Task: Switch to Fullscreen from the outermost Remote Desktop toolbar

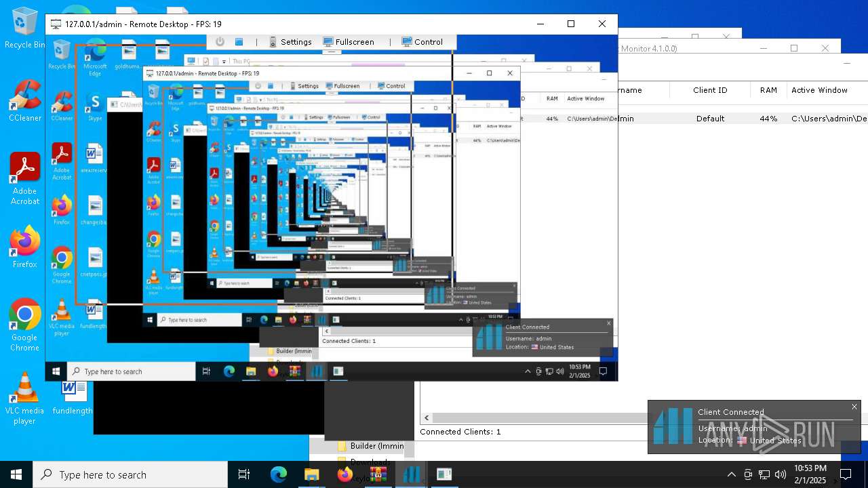Action: tap(349, 42)
